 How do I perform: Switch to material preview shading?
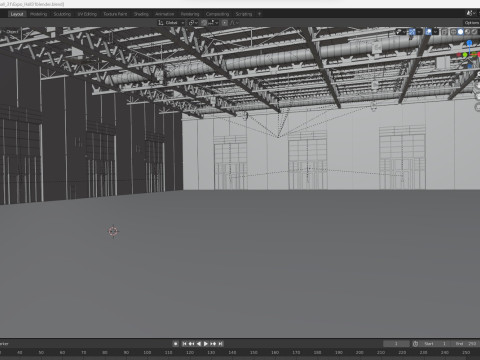tap(467, 32)
